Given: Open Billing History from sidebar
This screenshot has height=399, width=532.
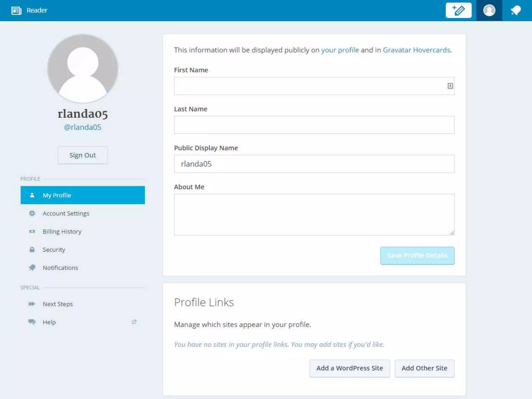Looking at the screenshot, I should click(62, 231).
